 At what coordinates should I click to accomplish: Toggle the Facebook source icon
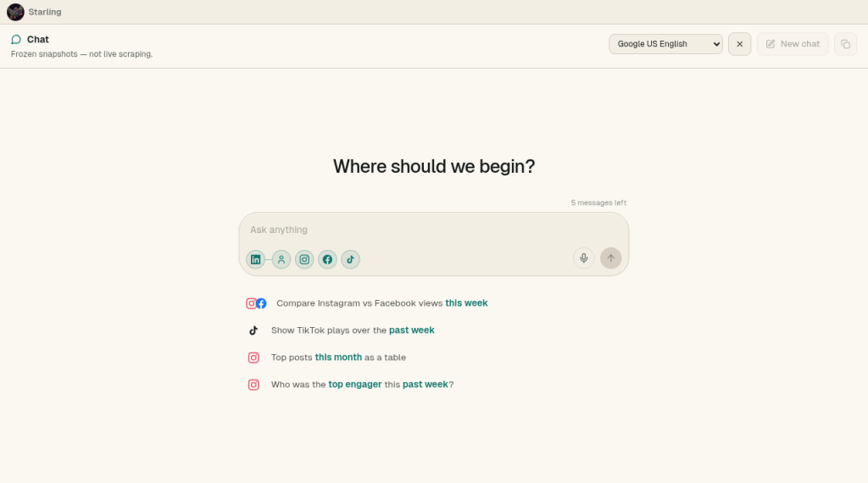click(328, 259)
